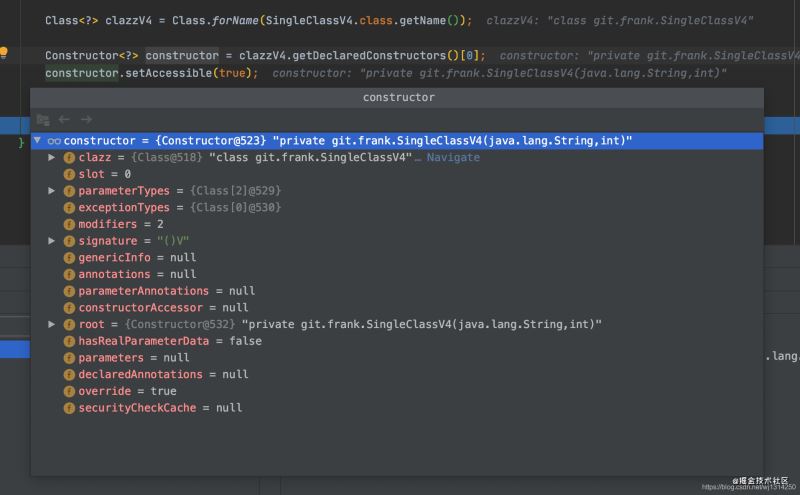
Task: Click the field icon beside slot
Action: click(69, 174)
